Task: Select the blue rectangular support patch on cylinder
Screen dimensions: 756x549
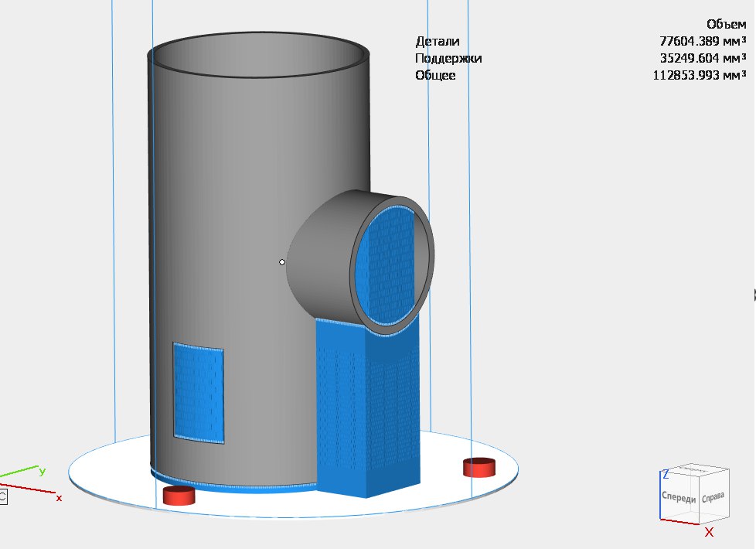Action: tap(199, 390)
